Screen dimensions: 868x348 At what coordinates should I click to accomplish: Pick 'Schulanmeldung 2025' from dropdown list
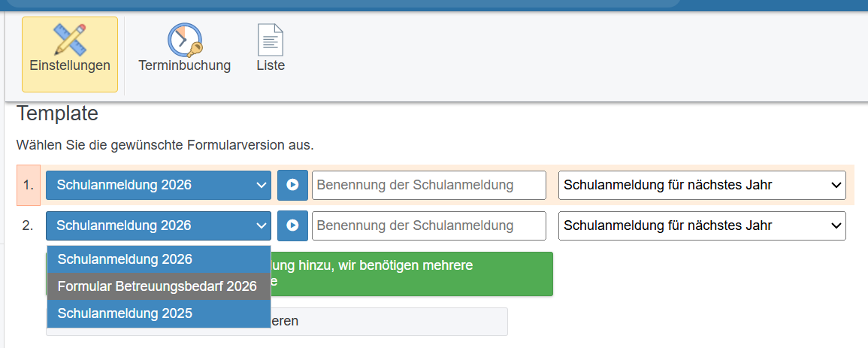[x=125, y=313]
